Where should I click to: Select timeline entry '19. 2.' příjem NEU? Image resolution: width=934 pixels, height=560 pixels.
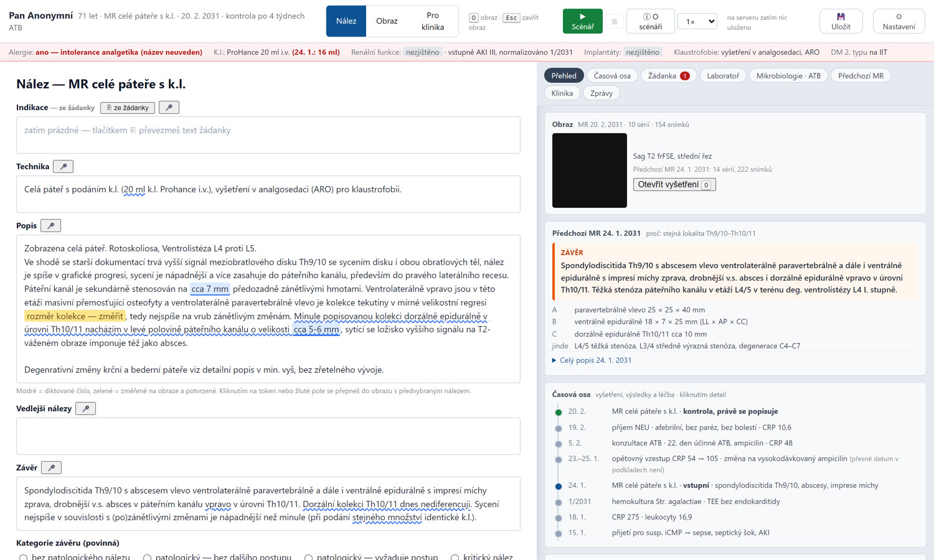point(735,427)
